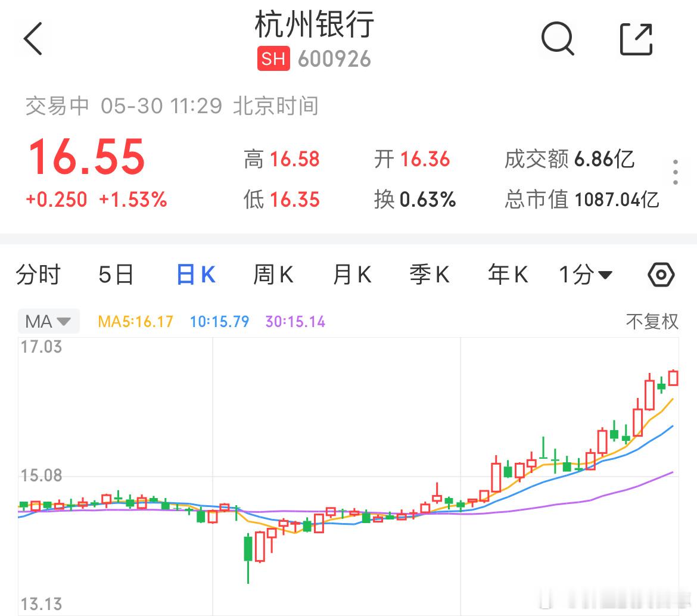
Task: Click the SH exchange badge
Action: (273, 58)
